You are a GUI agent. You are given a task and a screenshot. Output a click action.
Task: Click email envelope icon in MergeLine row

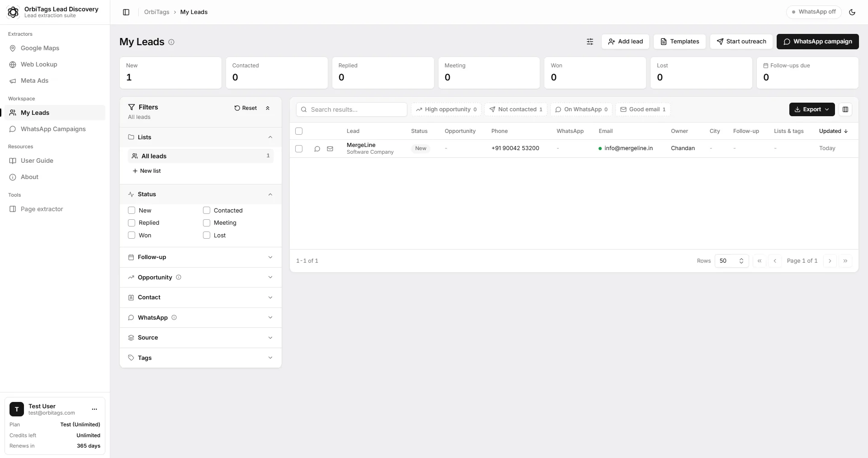click(330, 149)
